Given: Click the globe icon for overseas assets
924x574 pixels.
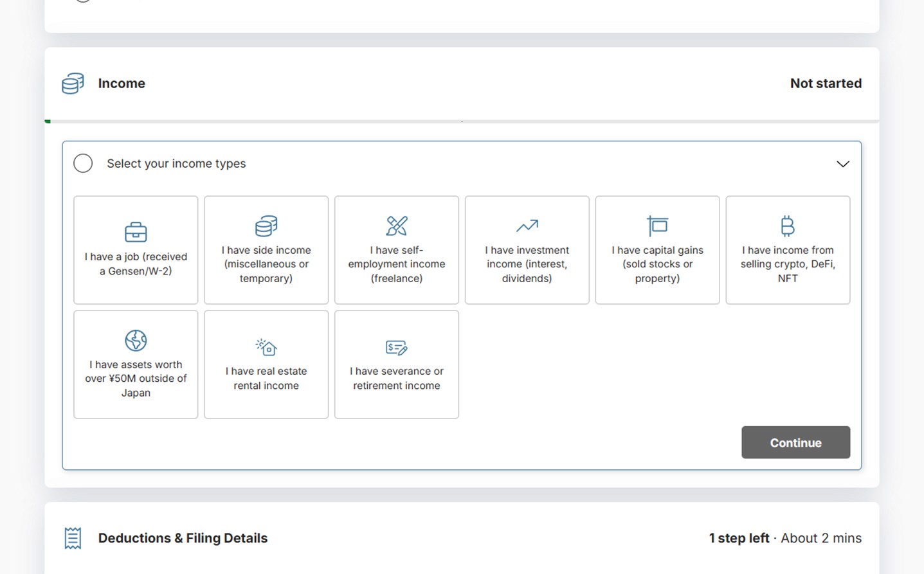Looking at the screenshot, I should point(136,340).
